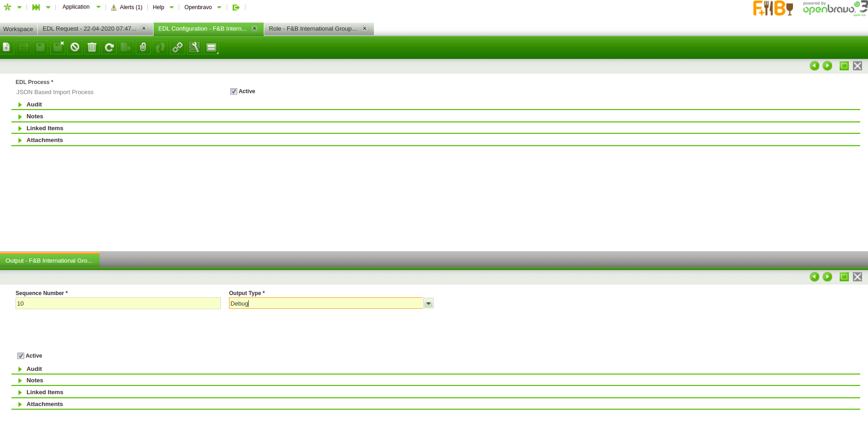This screenshot has height=433, width=868.
Task: Refresh the record with the circular arrow icon
Action: 109,47
